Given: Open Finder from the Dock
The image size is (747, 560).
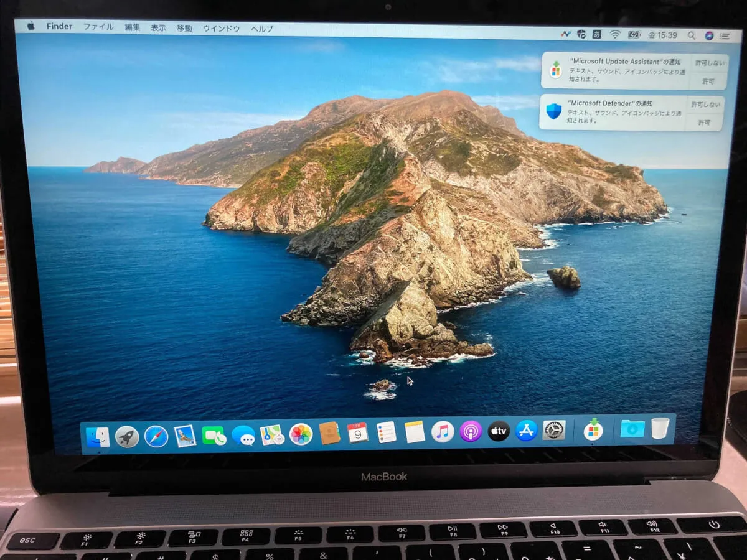Looking at the screenshot, I should pyautogui.click(x=98, y=437).
